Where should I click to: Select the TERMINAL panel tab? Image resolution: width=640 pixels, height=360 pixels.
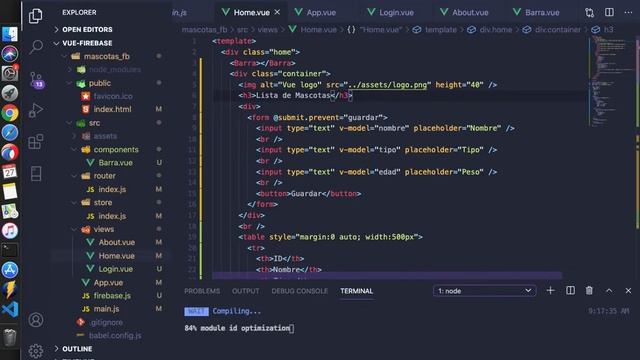(357, 291)
